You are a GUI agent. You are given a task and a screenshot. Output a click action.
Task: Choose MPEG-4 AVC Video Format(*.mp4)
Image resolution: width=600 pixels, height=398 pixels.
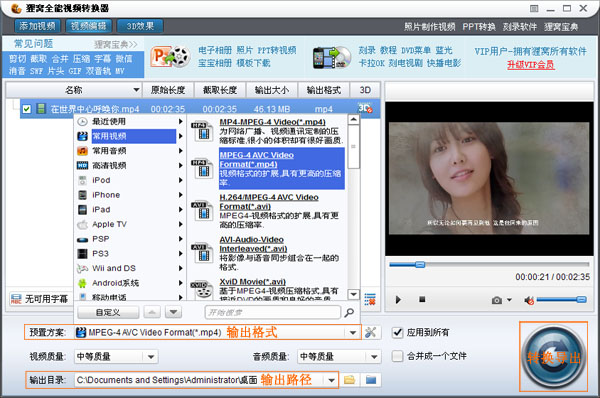(282, 169)
